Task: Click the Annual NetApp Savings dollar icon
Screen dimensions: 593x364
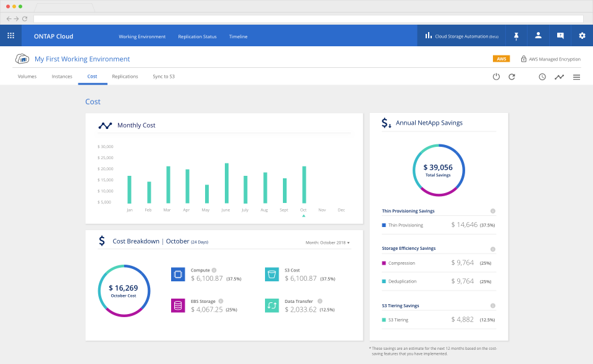Action: (x=386, y=123)
